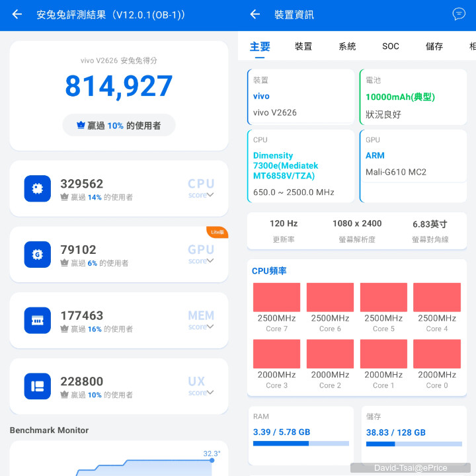Tap the Core 3 frequency block
476x476 pixels.
pyautogui.click(x=276, y=354)
